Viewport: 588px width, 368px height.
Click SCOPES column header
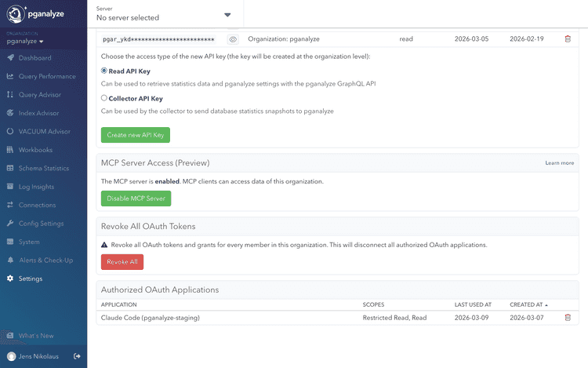pos(373,304)
